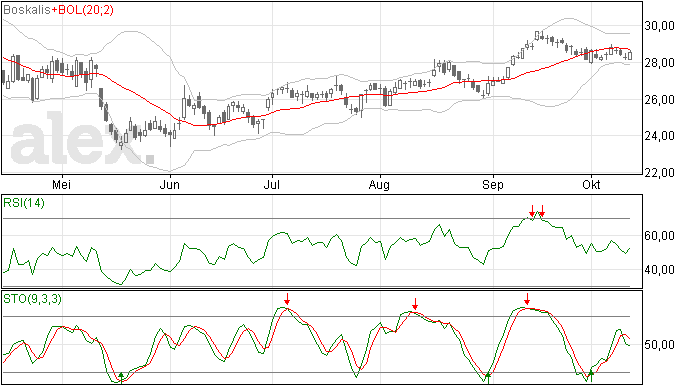
Task: Select the 22,00 price axis value
Action: tap(660, 173)
